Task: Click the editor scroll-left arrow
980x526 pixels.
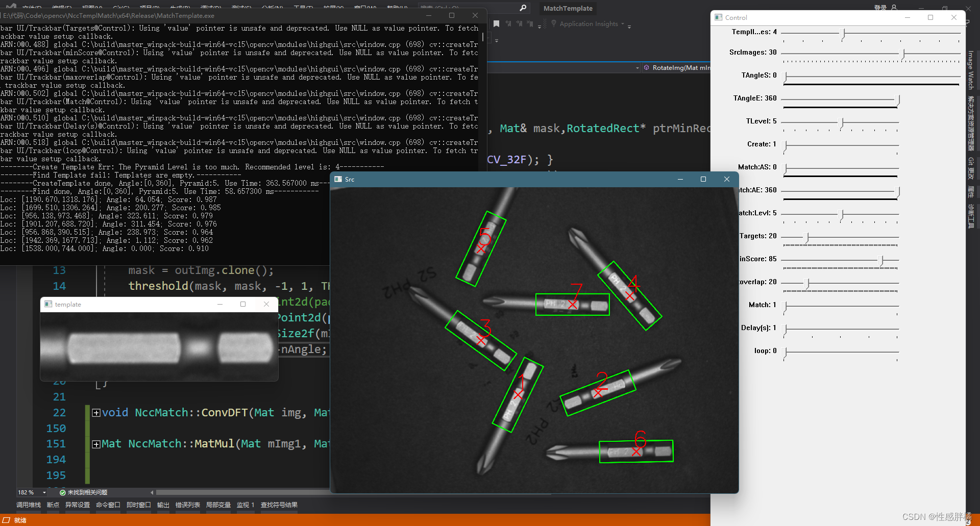Action: pos(152,492)
